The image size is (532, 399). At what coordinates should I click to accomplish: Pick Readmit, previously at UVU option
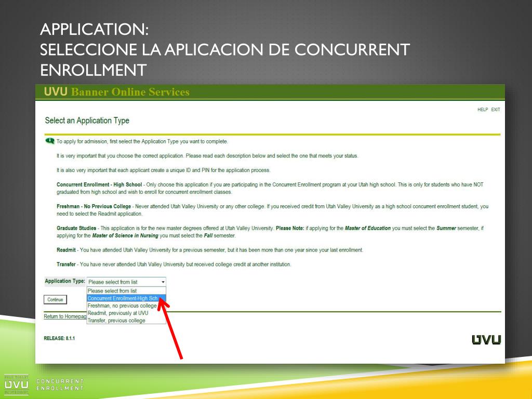(x=126, y=313)
